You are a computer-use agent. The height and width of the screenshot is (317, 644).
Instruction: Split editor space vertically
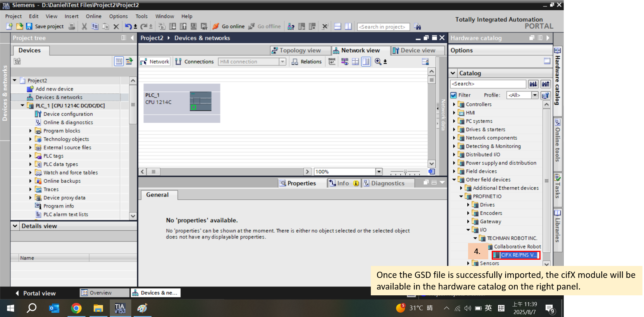coord(348,26)
